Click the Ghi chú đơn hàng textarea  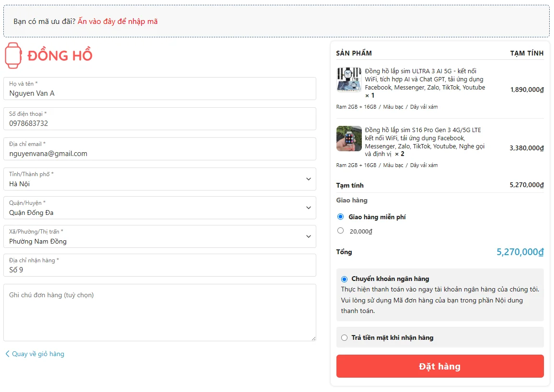tap(160, 313)
